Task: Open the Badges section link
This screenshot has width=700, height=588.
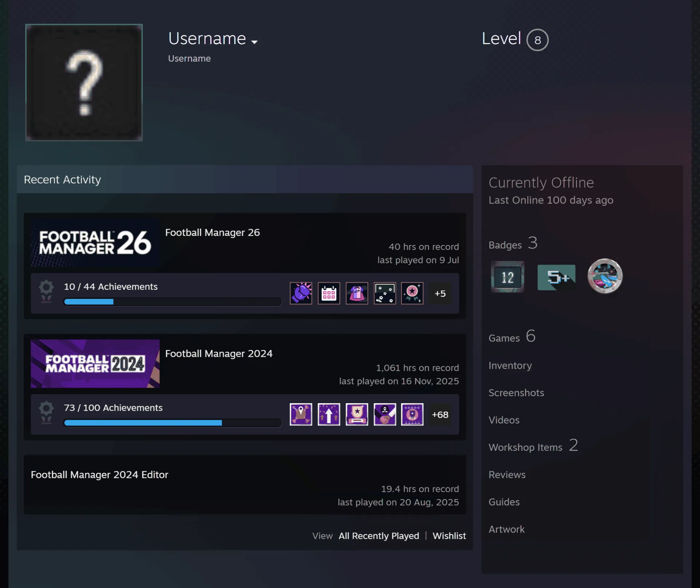Action: pos(513,243)
